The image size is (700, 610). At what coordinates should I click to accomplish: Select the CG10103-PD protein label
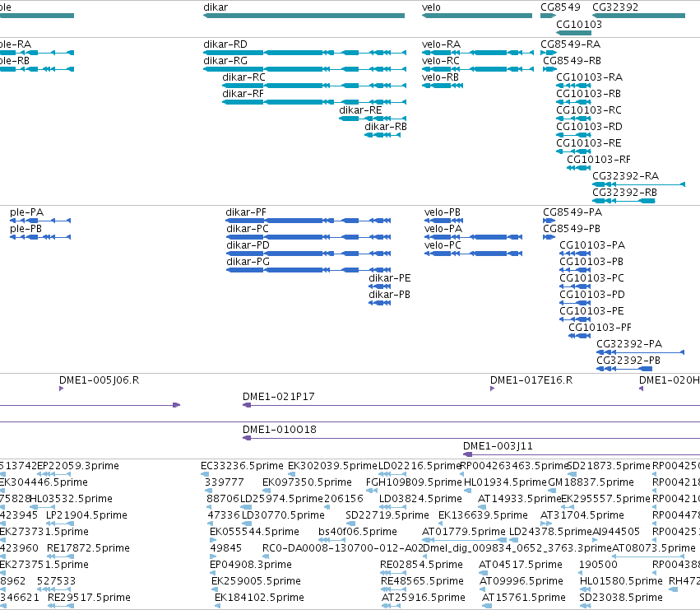592,295
